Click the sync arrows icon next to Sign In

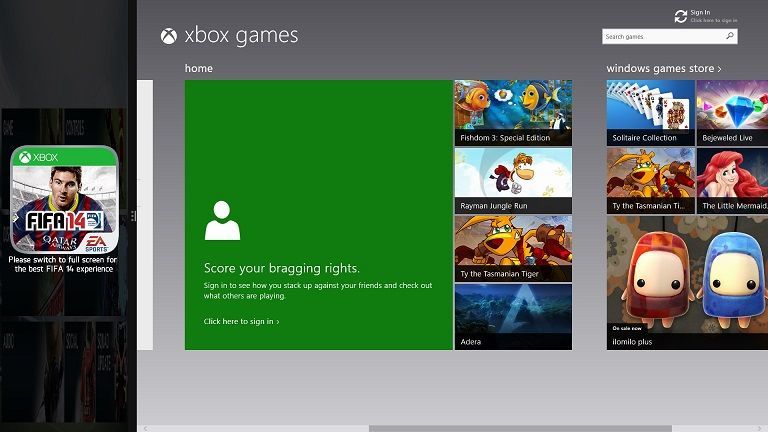click(681, 16)
